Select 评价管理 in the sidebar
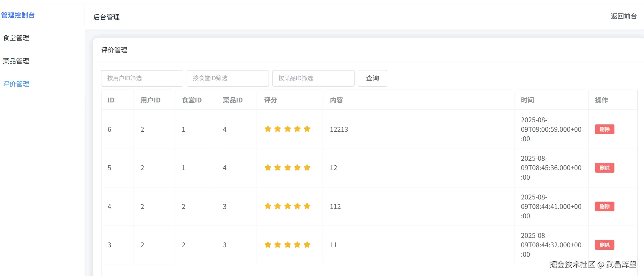This screenshot has width=644, height=276. click(16, 84)
